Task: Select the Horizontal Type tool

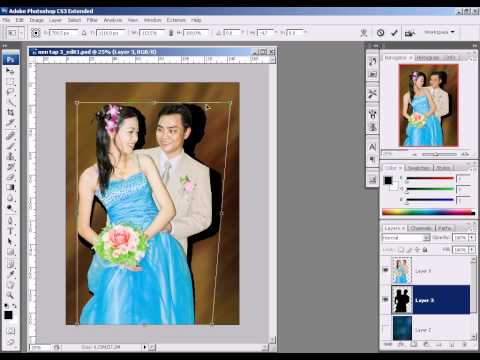Action: (10, 231)
